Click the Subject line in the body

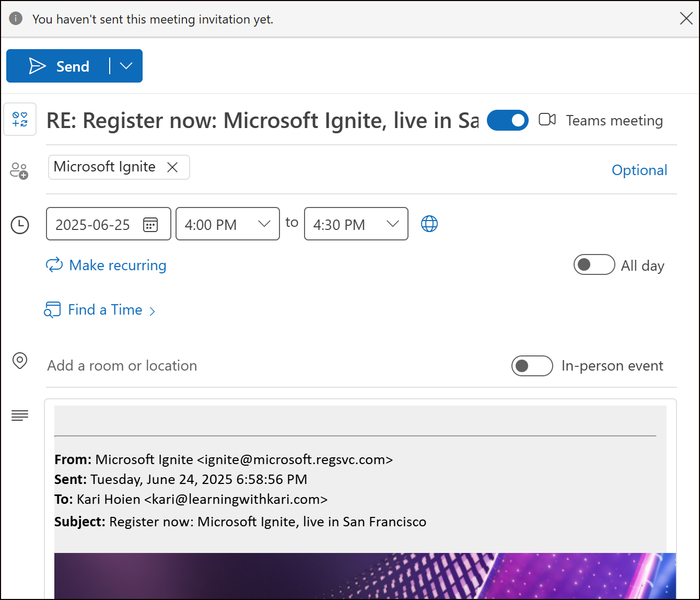240,522
